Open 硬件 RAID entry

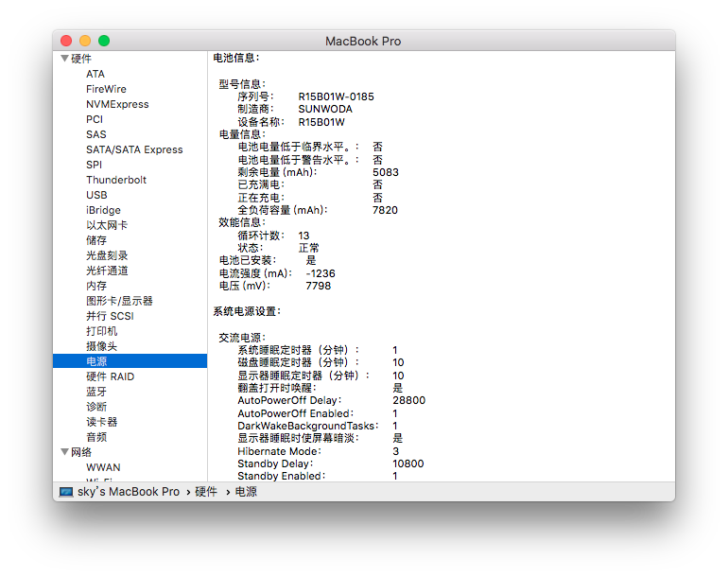(110, 376)
